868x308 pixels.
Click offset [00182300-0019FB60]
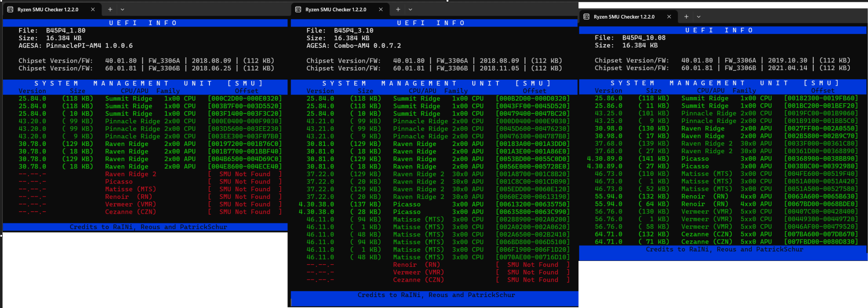821,99
